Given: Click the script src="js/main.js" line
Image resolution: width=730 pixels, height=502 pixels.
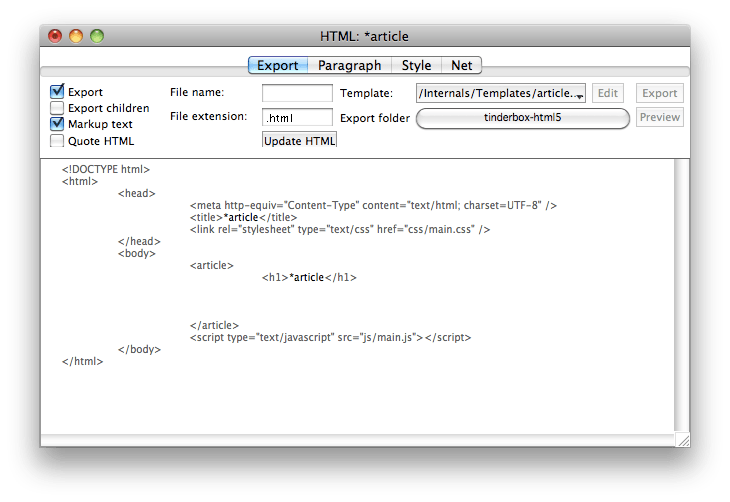Looking at the screenshot, I should point(331,338).
